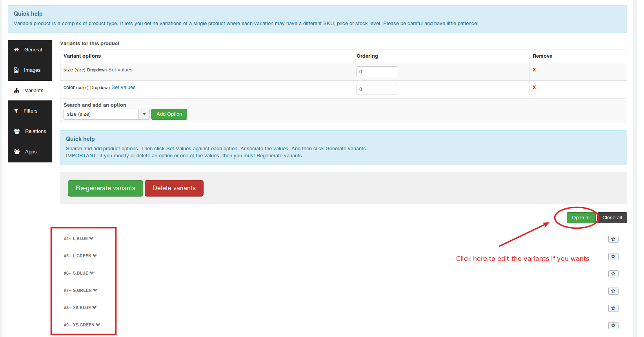Click the size ordering input field
644x337 pixels.
(x=377, y=72)
